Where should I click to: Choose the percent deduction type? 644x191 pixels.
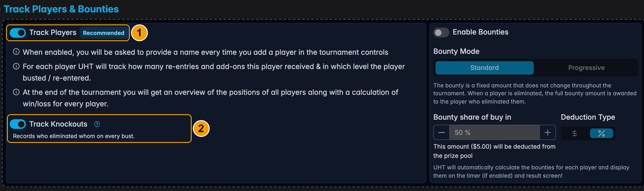pyautogui.click(x=601, y=133)
